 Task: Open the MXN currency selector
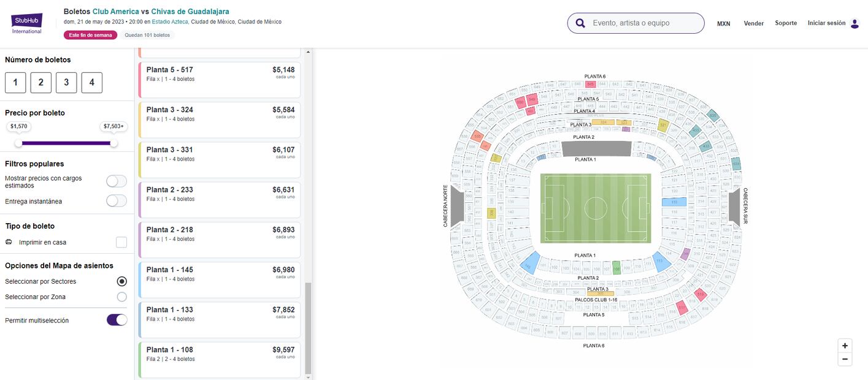[723, 23]
